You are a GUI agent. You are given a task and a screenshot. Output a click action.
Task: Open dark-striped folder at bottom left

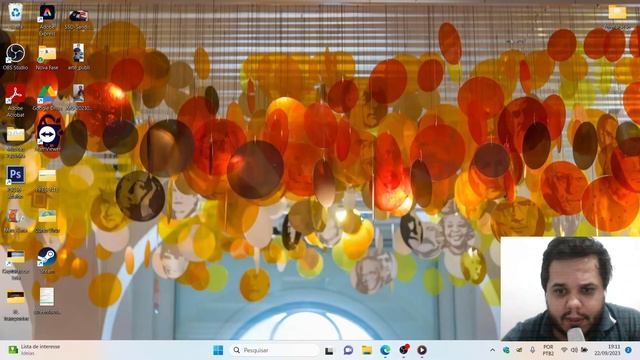pyautogui.click(x=16, y=298)
